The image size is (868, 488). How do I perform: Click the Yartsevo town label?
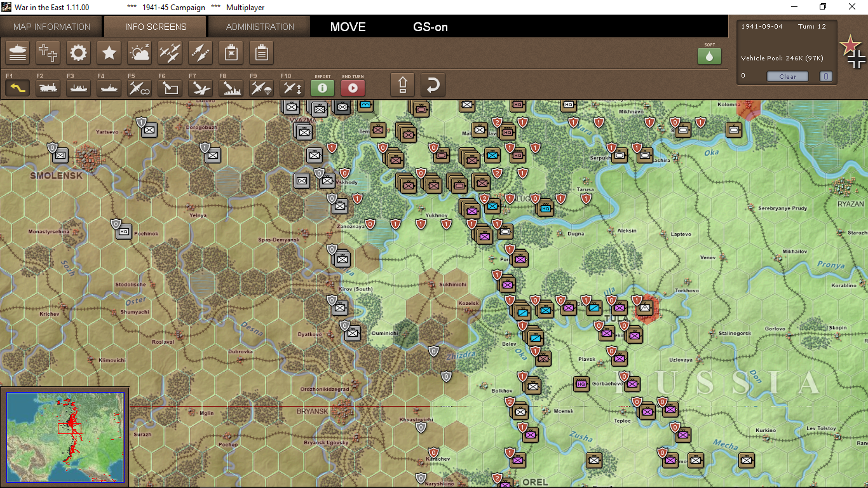107,132
